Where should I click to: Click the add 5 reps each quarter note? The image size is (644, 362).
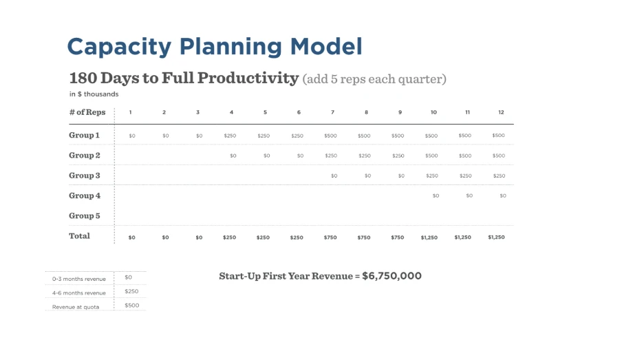point(374,79)
